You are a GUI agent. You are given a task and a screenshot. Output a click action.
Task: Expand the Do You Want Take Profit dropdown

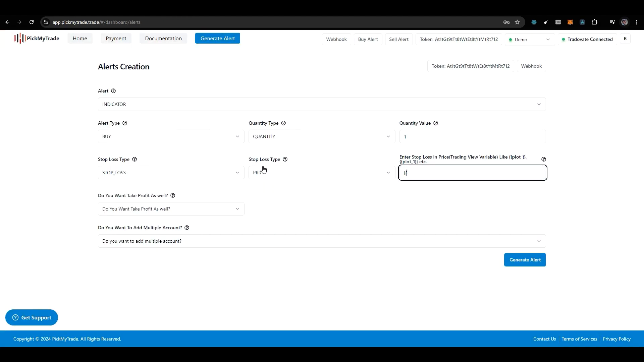170,208
